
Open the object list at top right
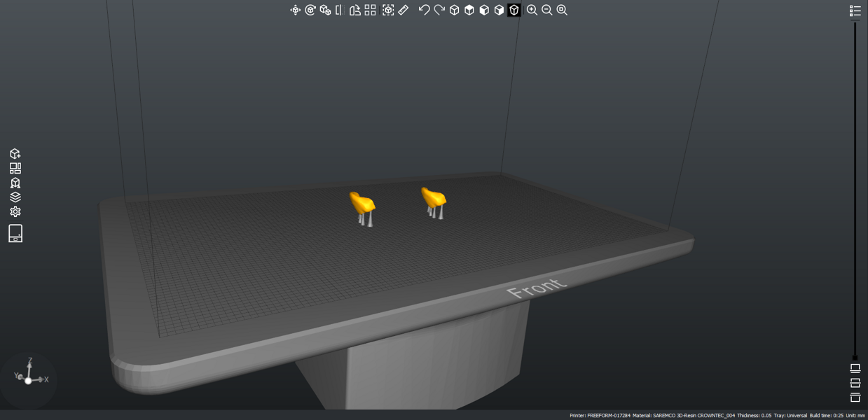point(855,10)
